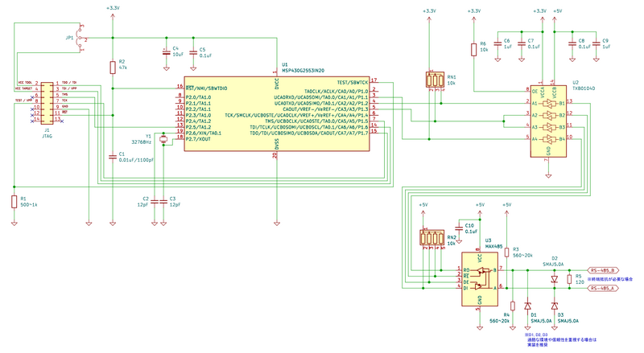Click the R3 560~20k resistor
The width and height of the screenshot is (644, 353).
coord(507,252)
